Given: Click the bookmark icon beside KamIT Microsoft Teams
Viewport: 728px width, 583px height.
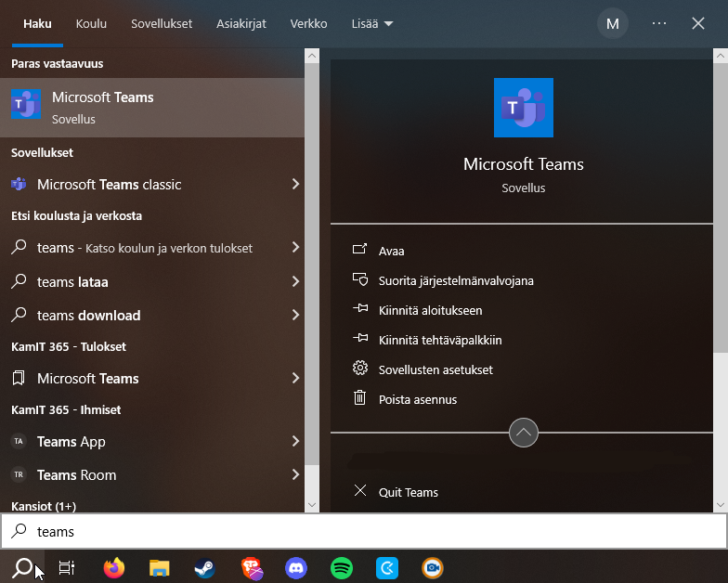Looking at the screenshot, I should pyautogui.click(x=19, y=378).
